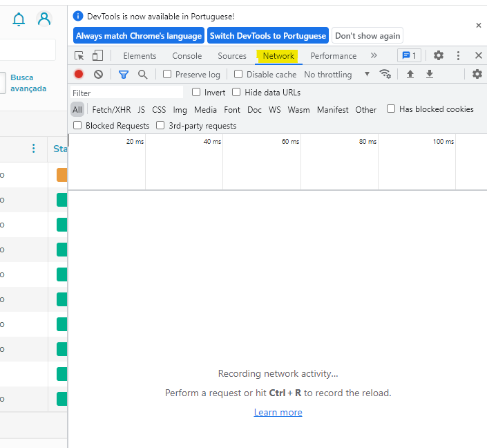Show more DevTools tabs chevron

[374, 55]
